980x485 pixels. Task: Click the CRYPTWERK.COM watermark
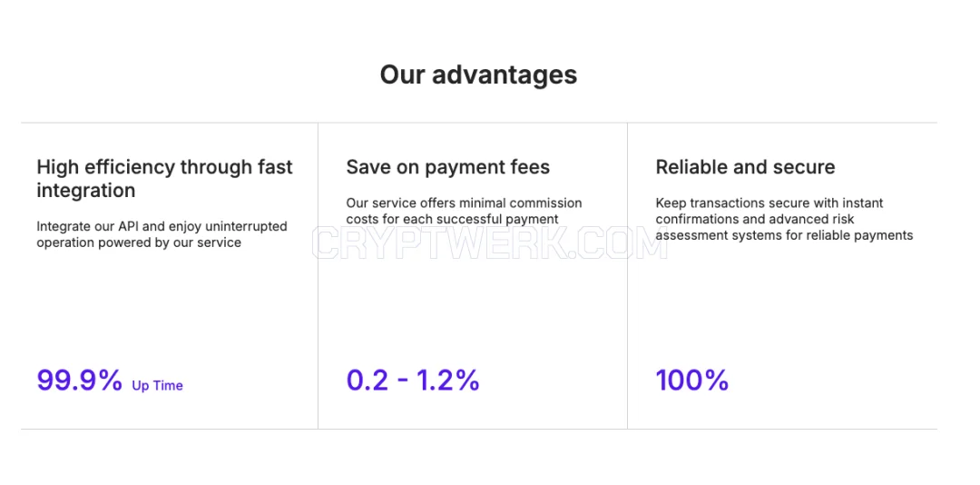pyautogui.click(x=489, y=243)
